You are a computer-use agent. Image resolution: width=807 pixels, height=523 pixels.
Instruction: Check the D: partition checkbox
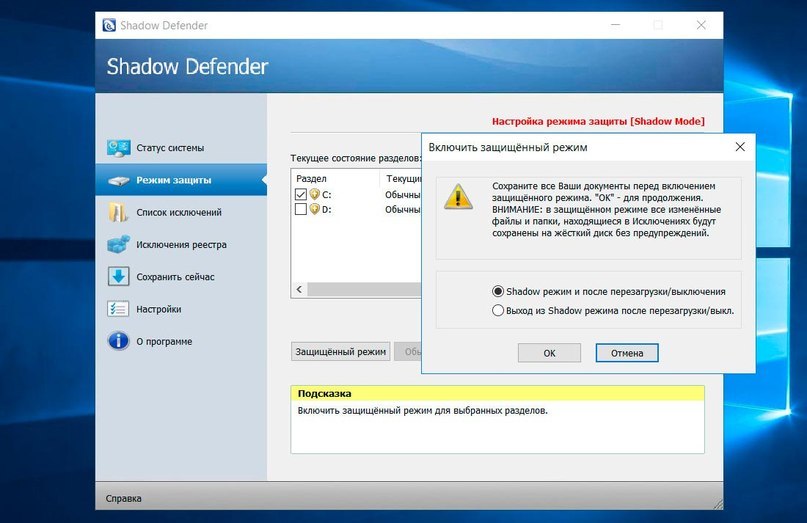pos(301,209)
